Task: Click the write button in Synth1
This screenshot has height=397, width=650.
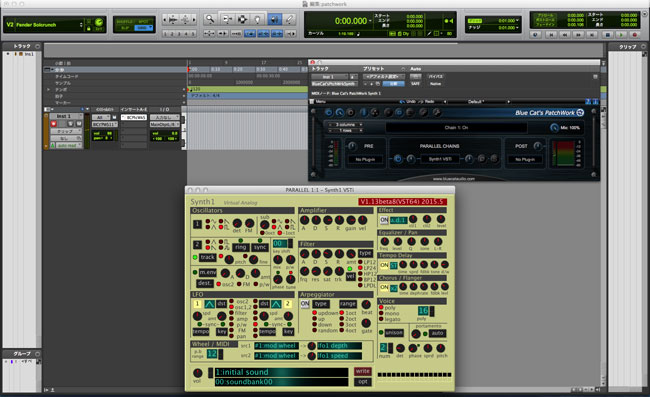Action: [x=362, y=371]
